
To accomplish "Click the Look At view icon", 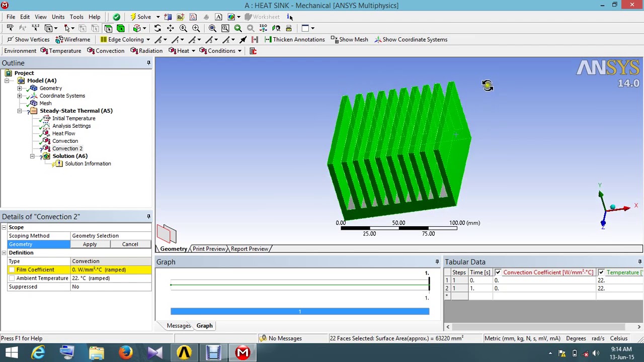I will pyautogui.click(x=276, y=28).
